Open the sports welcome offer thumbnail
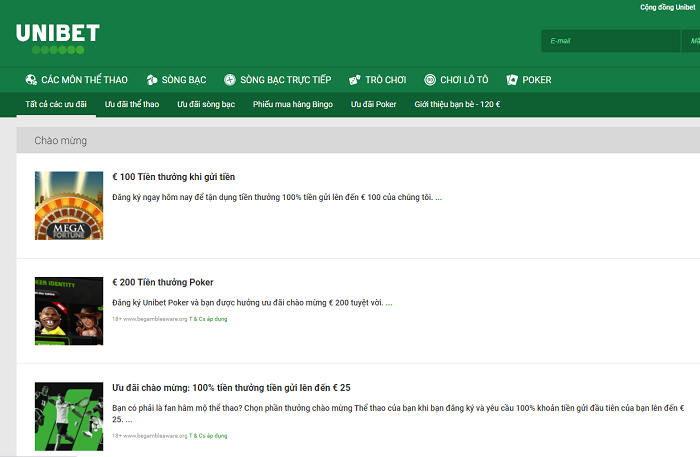This screenshot has height=457, width=700. click(69, 415)
